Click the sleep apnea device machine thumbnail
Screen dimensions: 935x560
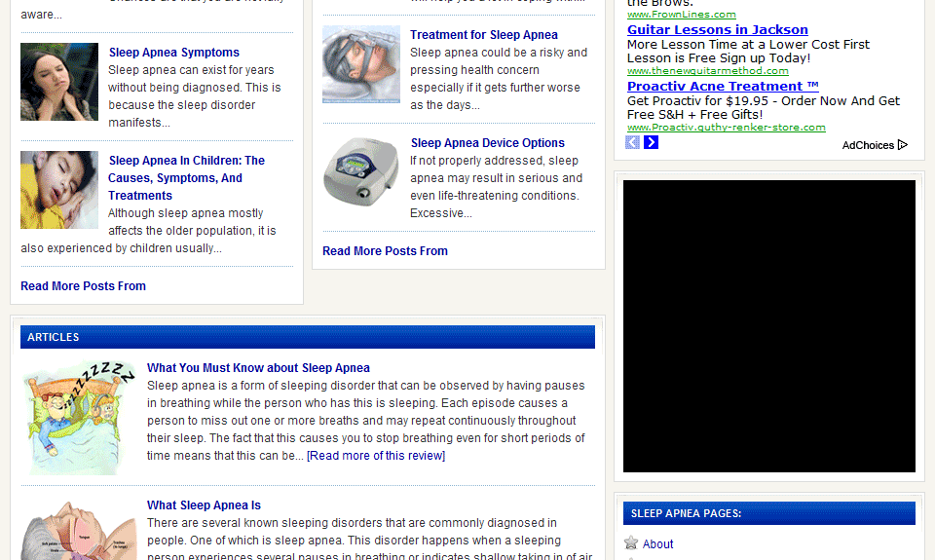tap(361, 172)
